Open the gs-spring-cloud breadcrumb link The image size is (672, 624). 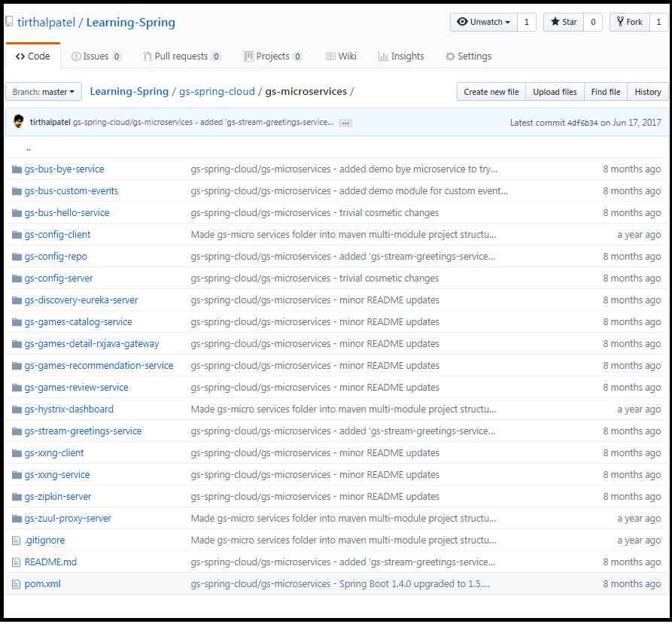pyautogui.click(x=217, y=91)
